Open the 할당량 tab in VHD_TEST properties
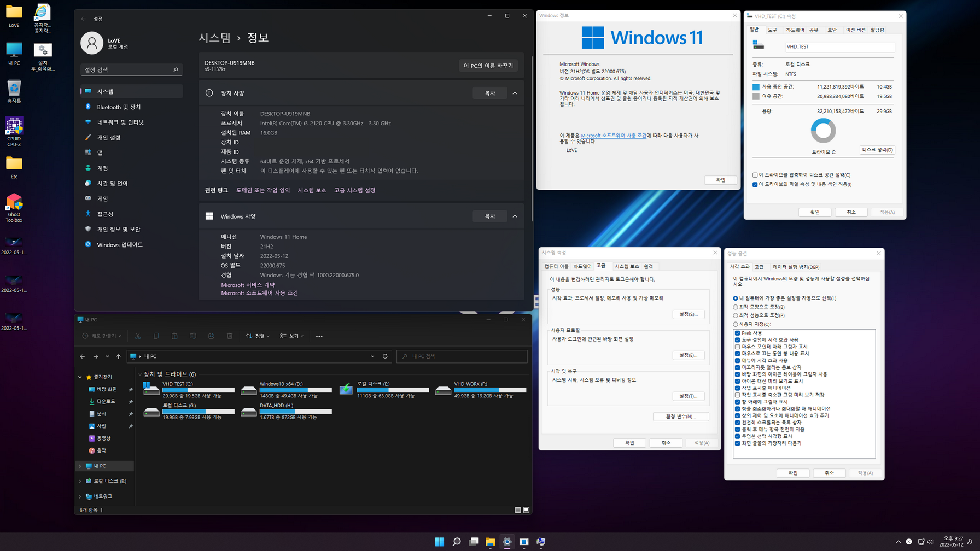Image resolution: width=980 pixels, height=551 pixels. coord(877,30)
